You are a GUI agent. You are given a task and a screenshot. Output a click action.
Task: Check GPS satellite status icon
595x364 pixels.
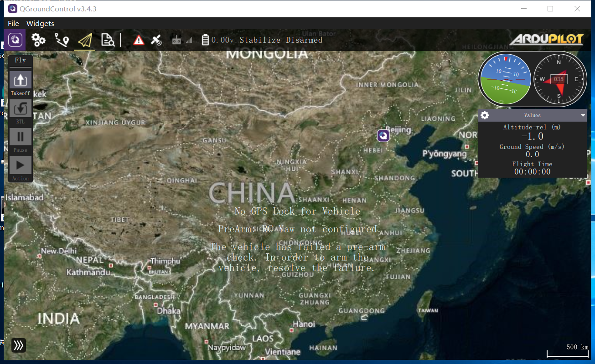(x=156, y=40)
